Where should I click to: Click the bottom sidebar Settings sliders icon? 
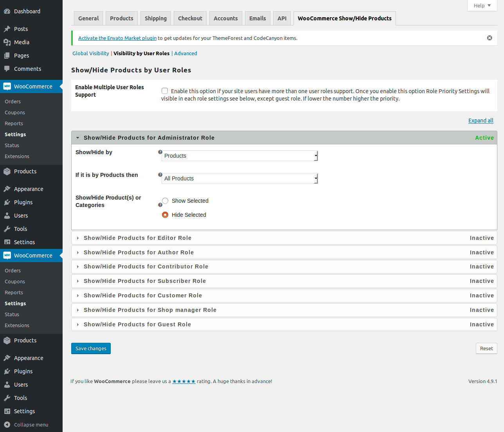7,411
